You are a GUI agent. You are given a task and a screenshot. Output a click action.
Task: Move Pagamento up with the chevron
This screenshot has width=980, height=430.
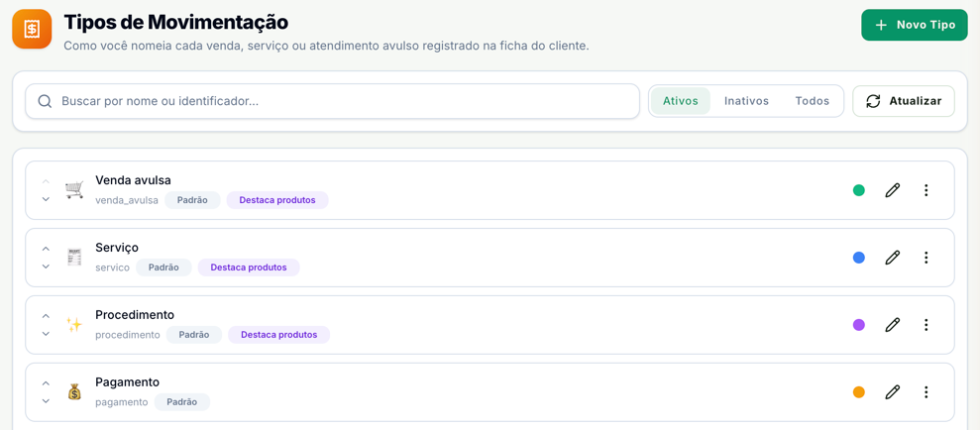point(46,383)
